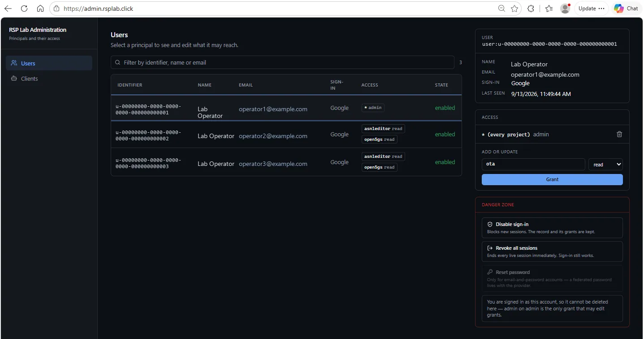Select Users in the sidebar

pyautogui.click(x=49, y=63)
